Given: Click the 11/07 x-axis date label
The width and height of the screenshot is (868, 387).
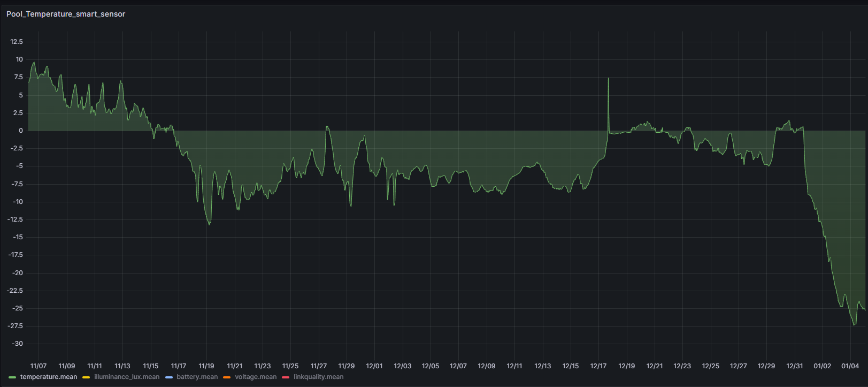Looking at the screenshot, I should click(x=39, y=366).
